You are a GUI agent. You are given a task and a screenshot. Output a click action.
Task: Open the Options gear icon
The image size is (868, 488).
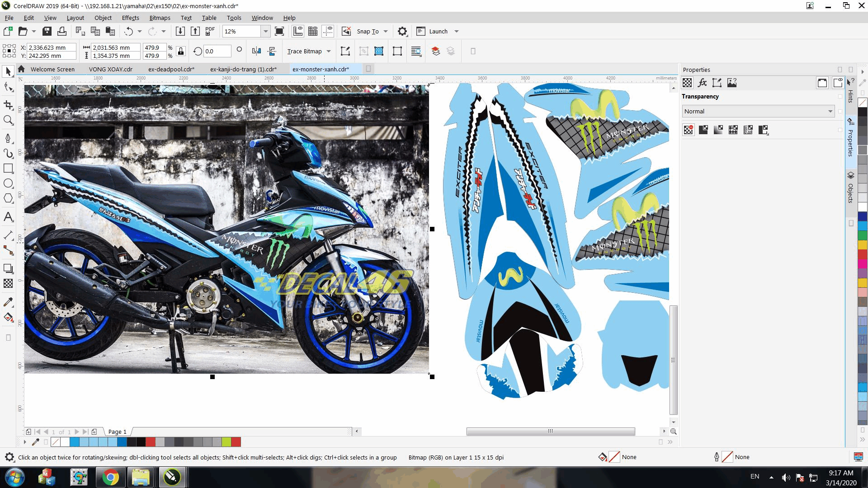coord(402,31)
